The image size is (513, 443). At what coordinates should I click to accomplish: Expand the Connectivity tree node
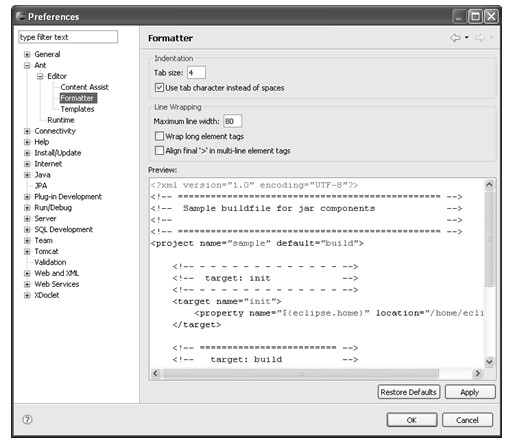point(27,131)
